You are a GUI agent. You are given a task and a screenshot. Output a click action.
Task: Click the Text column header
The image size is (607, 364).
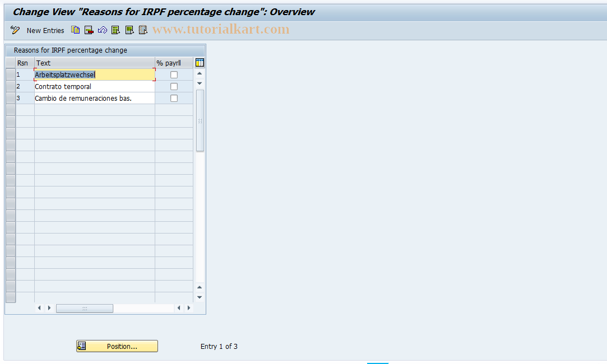point(95,63)
